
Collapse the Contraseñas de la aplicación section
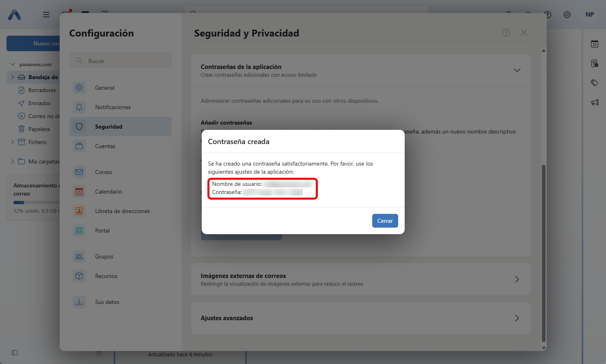click(x=517, y=70)
